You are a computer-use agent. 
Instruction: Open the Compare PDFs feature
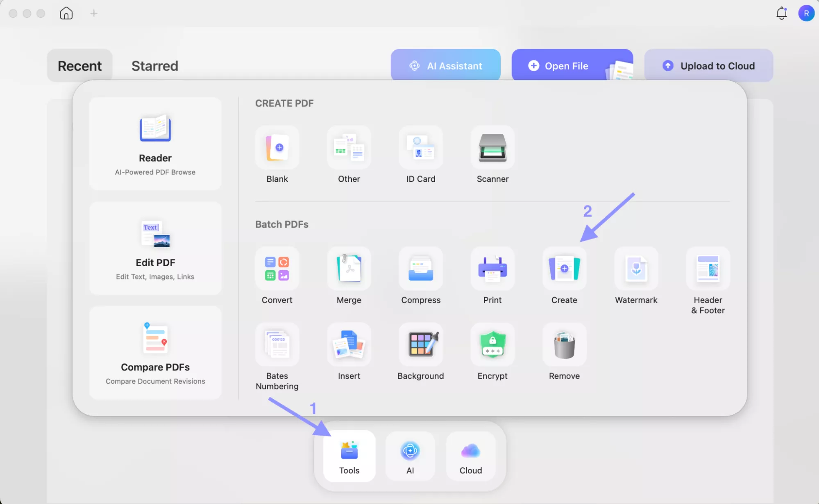tap(155, 352)
